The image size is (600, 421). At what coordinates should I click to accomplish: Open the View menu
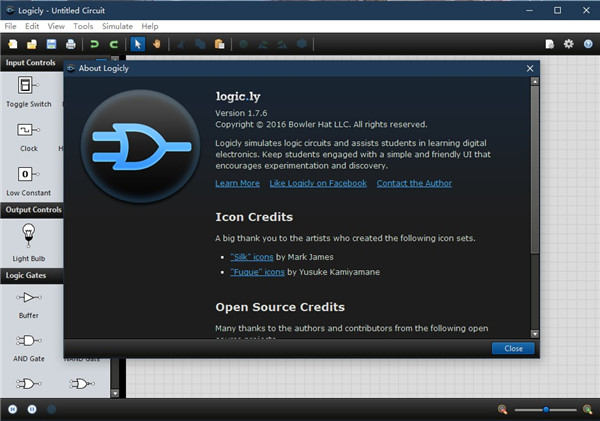[56, 26]
